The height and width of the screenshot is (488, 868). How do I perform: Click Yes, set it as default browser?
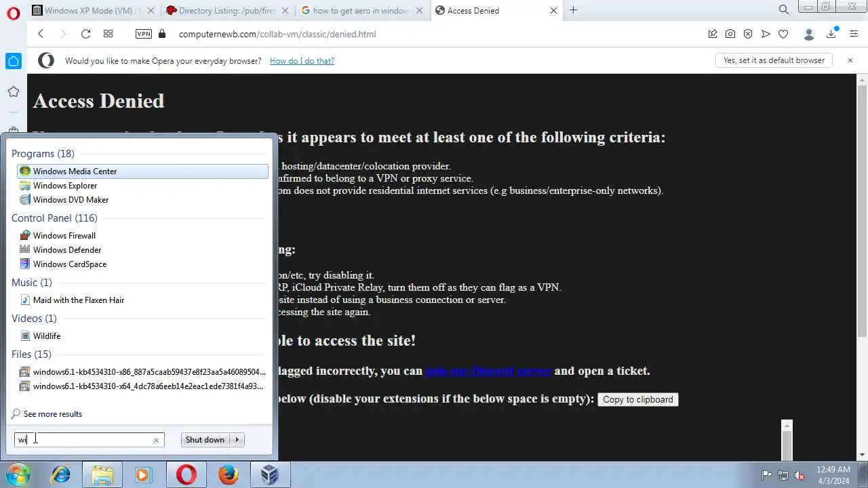click(774, 60)
